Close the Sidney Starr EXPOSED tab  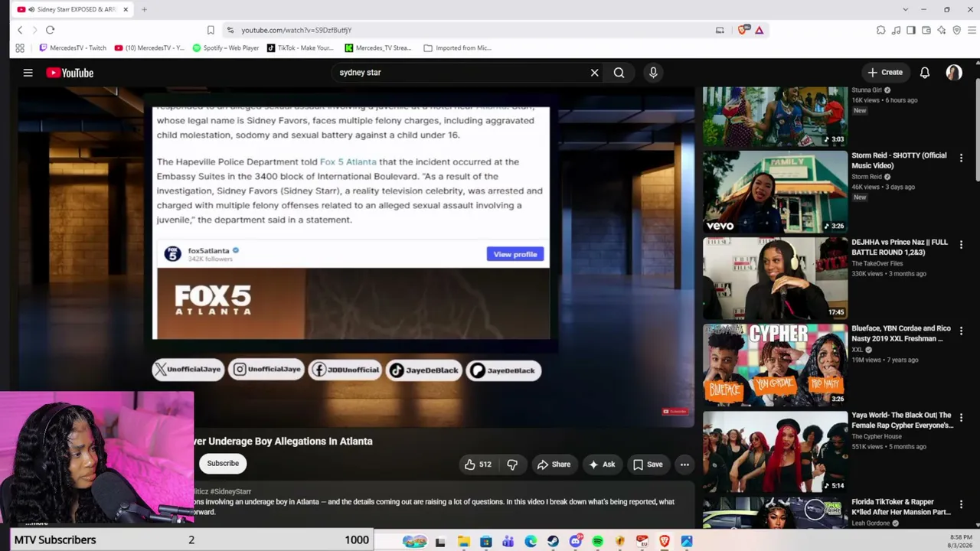pyautogui.click(x=126, y=9)
